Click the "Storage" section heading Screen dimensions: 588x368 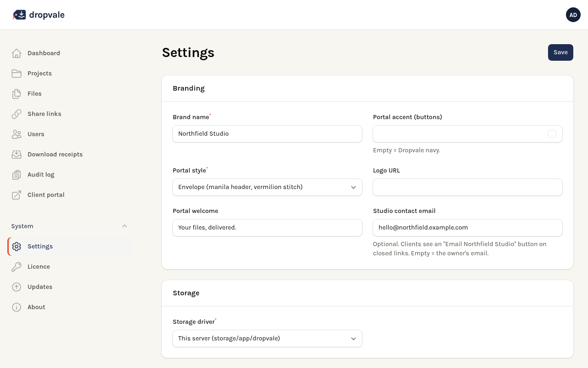tap(186, 293)
